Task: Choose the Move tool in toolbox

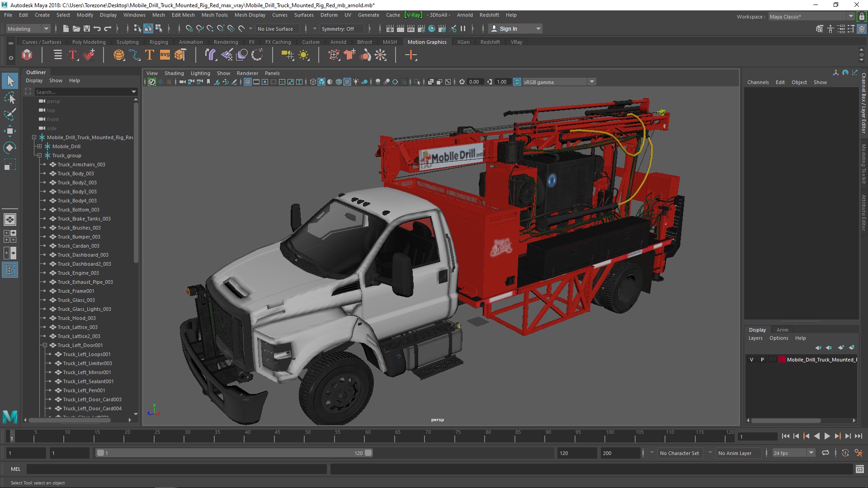Action: 10,131
